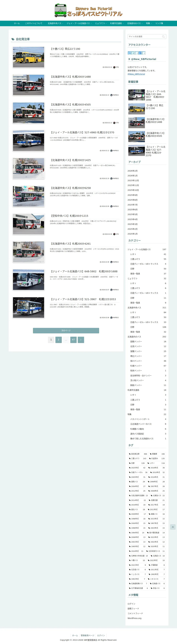The width and height of the screenshot is (177, 644).
Task: Click the scroll-to-top arrow button
Action: click(173, 527)
